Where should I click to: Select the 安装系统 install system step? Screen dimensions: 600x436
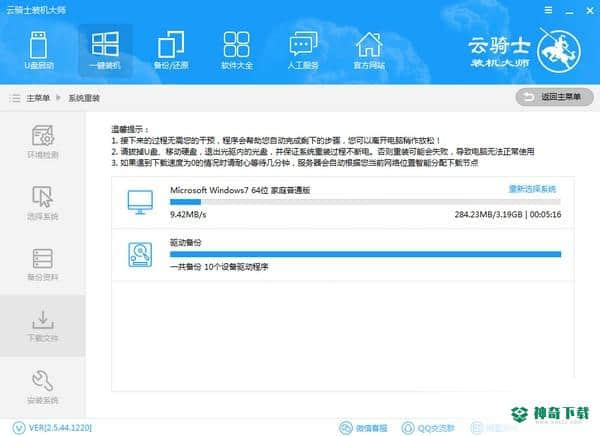pyautogui.click(x=42, y=387)
